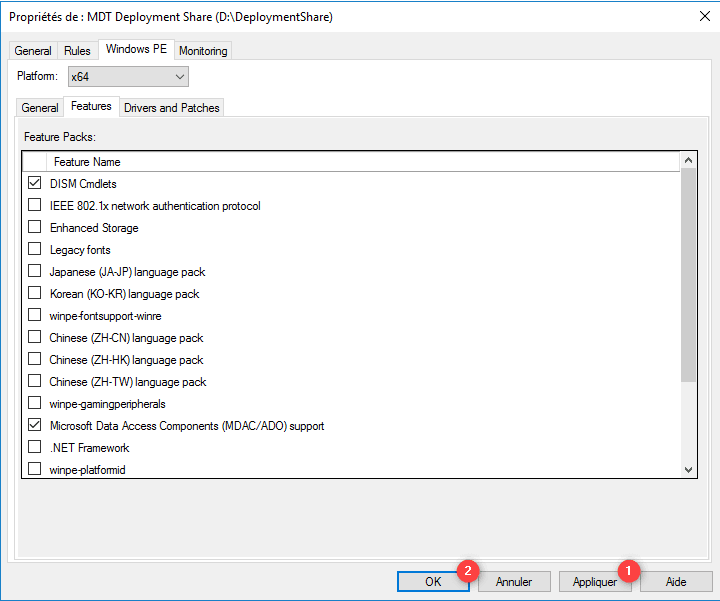The height and width of the screenshot is (601, 720).
Task: Open the Rules tab
Action: click(77, 51)
